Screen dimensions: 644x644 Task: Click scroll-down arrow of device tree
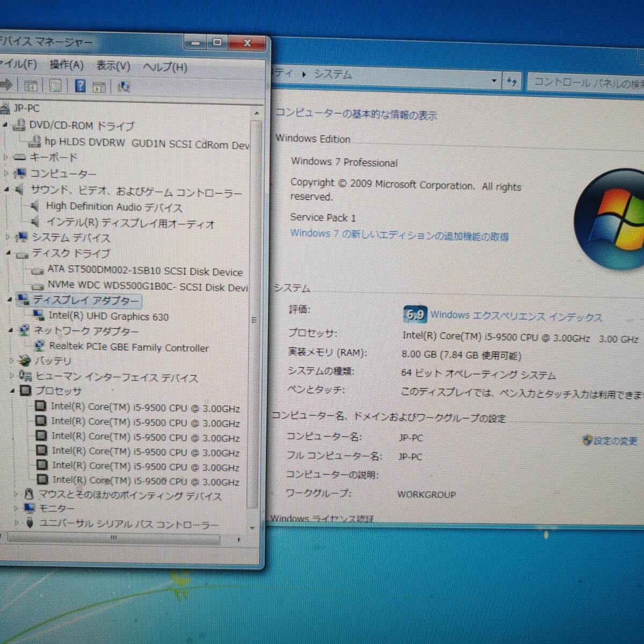pyautogui.click(x=253, y=527)
